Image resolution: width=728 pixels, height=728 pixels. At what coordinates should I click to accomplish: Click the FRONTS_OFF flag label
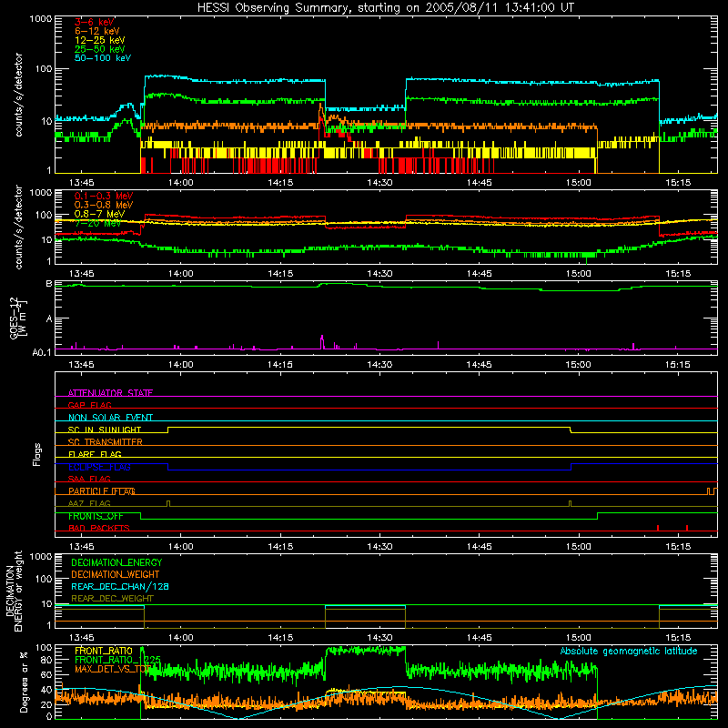[x=96, y=516]
